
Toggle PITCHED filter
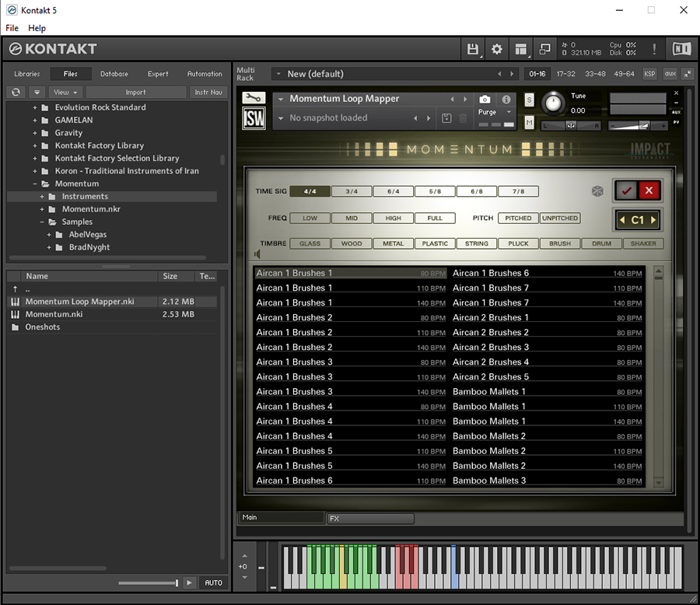518,218
